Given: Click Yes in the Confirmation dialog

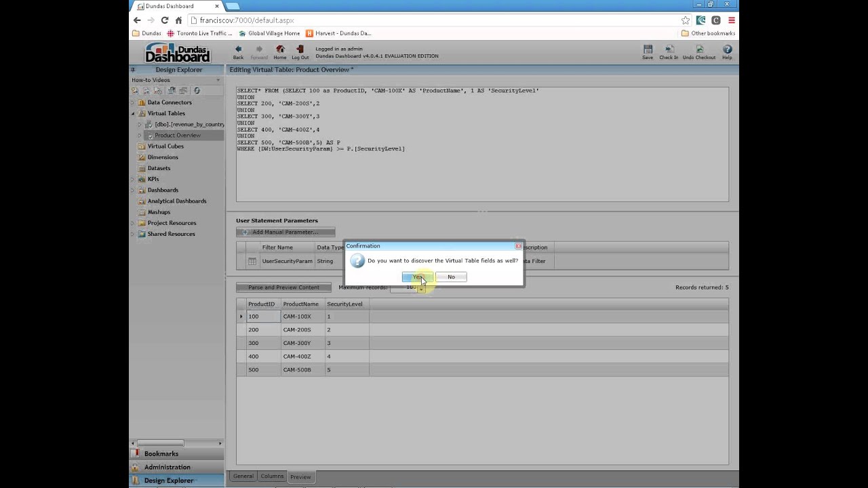Looking at the screenshot, I should [x=417, y=277].
